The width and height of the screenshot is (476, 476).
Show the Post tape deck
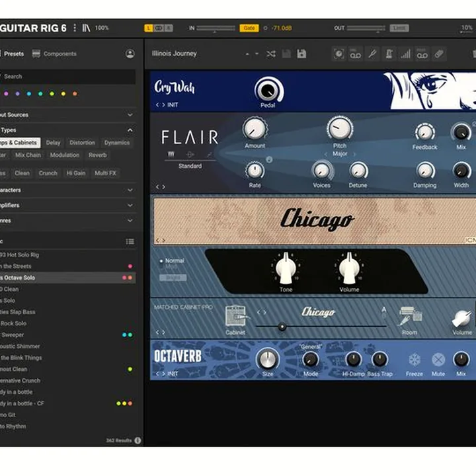[x=422, y=54]
